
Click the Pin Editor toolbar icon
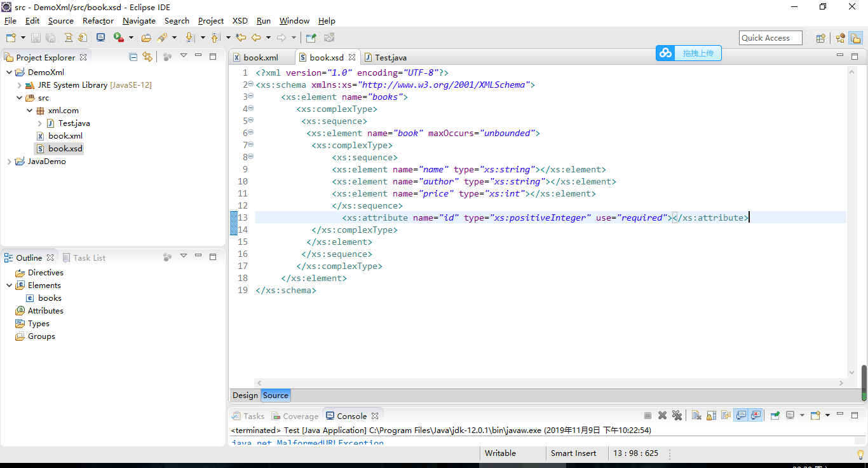point(311,38)
